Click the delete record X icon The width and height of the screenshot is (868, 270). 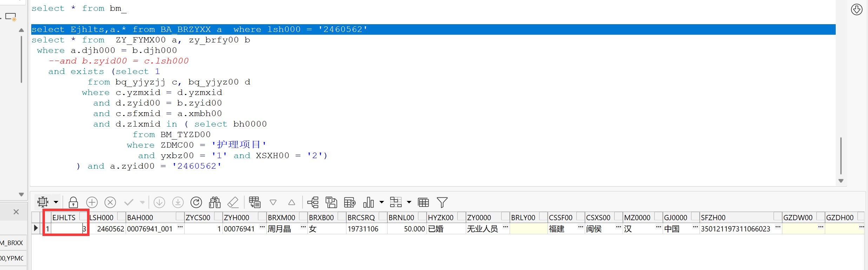(110, 202)
